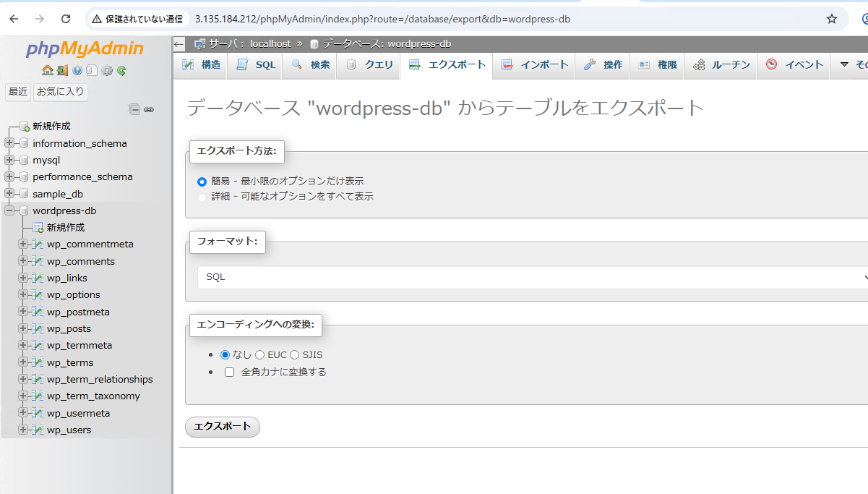Enable 全角カナに変換する checkbox
This screenshot has width=868, height=494.
click(x=229, y=372)
